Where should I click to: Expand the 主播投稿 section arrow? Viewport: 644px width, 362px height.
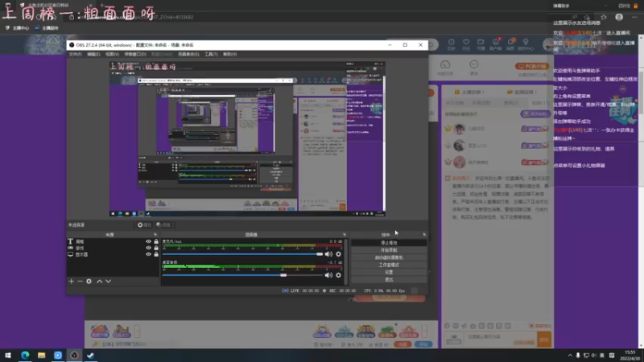483,93
